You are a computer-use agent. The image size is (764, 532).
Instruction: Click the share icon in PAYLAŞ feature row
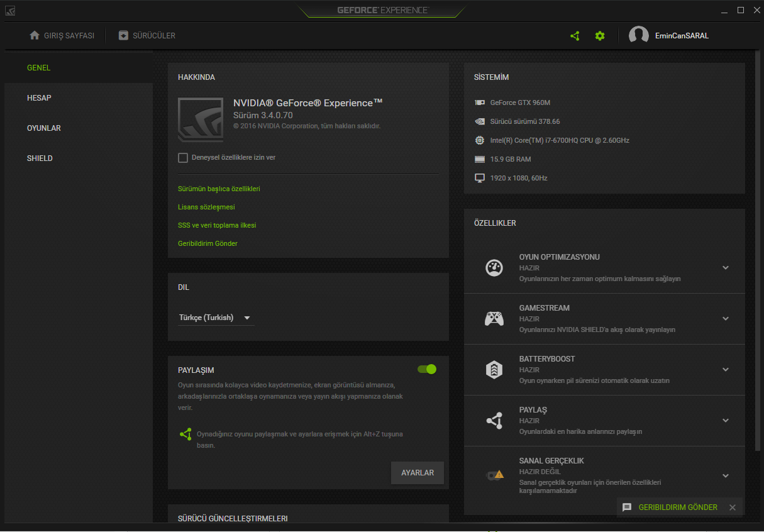click(x=494, y=420)
